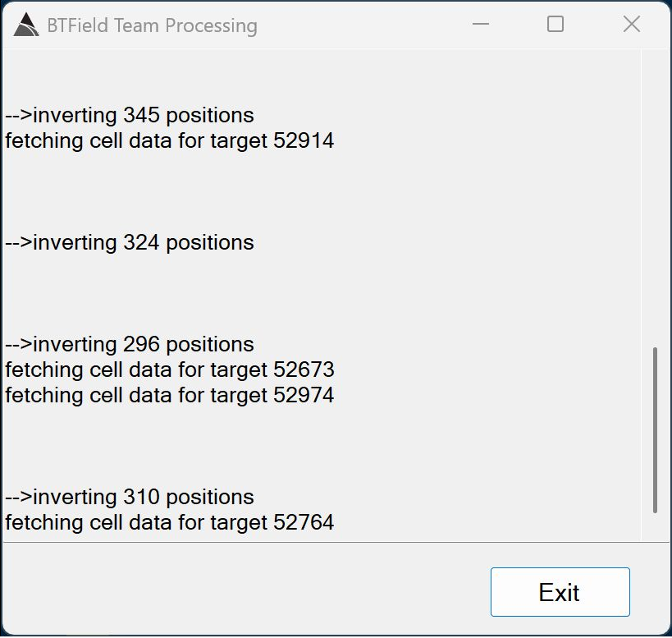Close the BTField Team Processing window
The height and width of the screenshot is (638, 672).
pyautogui.click(x=631, y=25)
